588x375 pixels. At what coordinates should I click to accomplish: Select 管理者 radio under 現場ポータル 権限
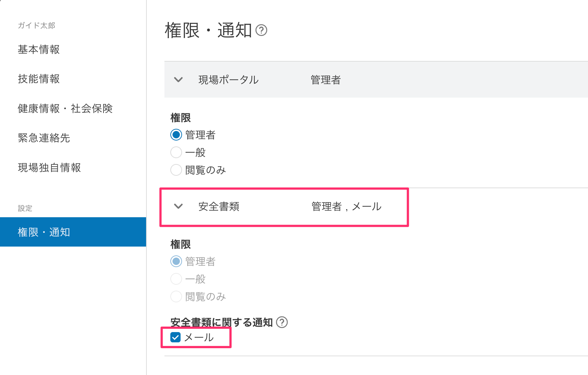176,135
